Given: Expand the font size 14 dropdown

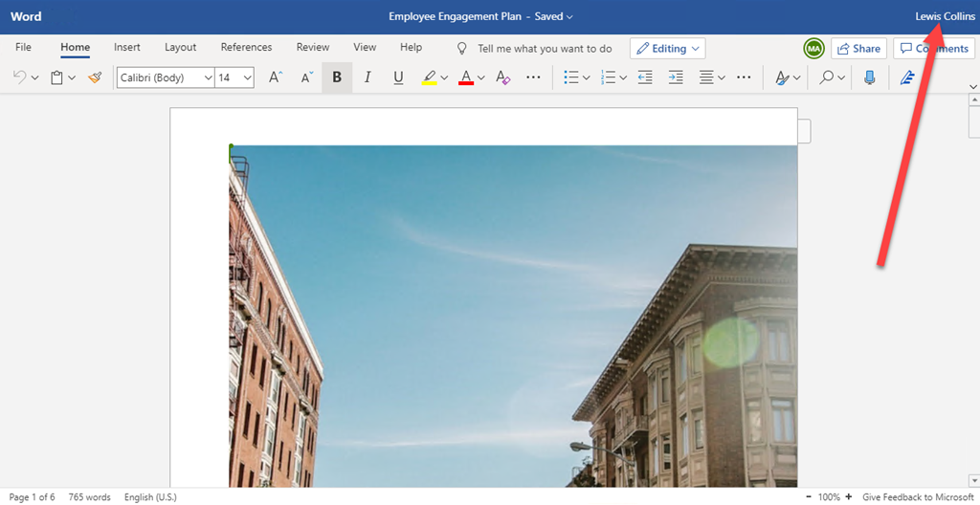Looking at the screenshot, I should [248, 77].
